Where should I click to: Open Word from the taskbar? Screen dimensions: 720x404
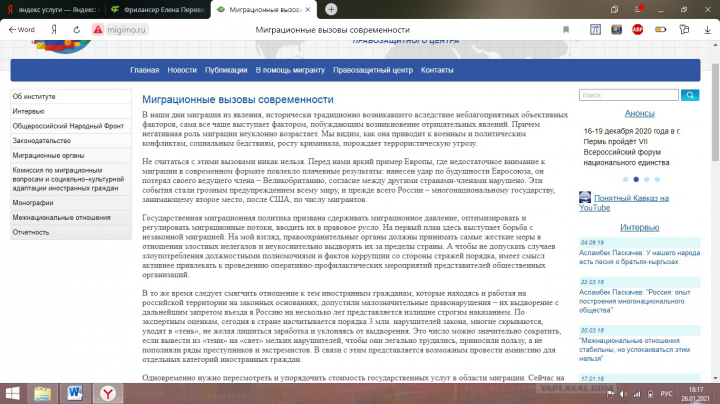pos(75,393)
